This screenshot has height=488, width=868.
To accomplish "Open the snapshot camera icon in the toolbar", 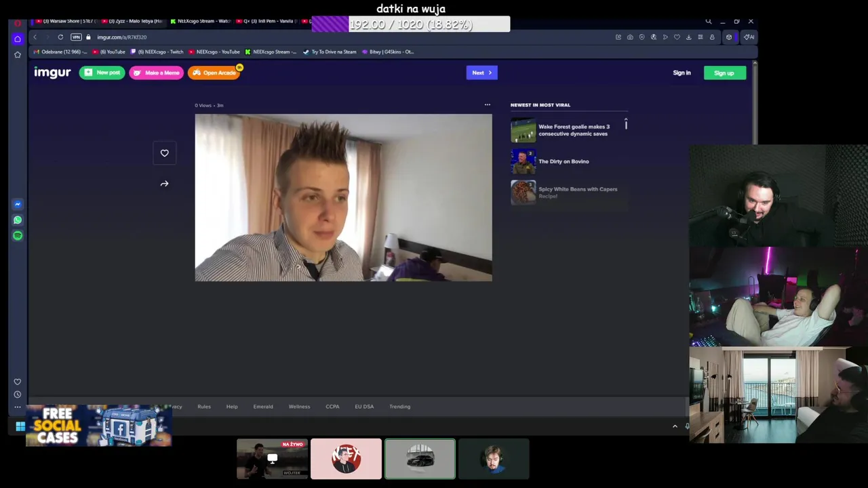I will click(630, 37).
